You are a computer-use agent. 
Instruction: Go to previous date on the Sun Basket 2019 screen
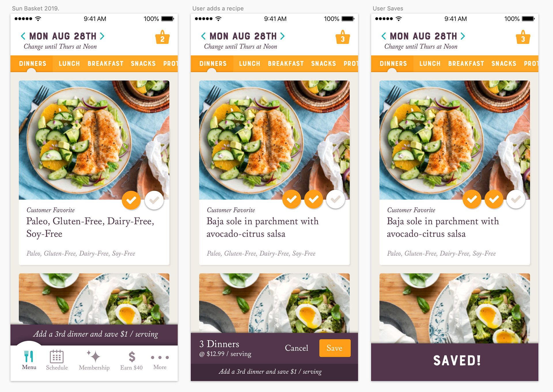click(23, 36)
